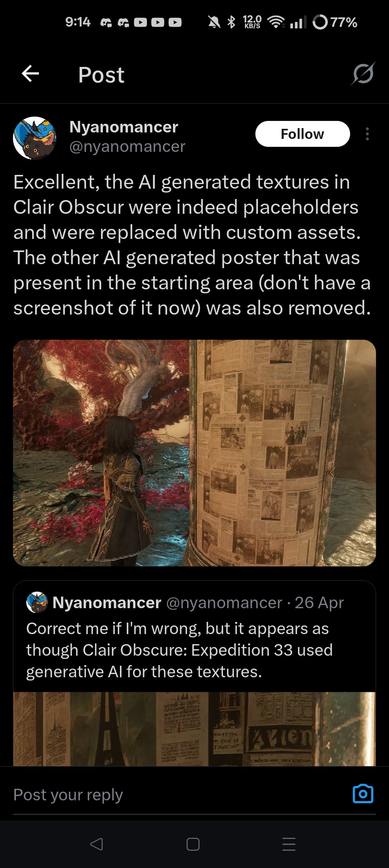This screenshot has height=868, width=389.
Task: Tap the Android recents menu button
Action: [x=289, y=844]
